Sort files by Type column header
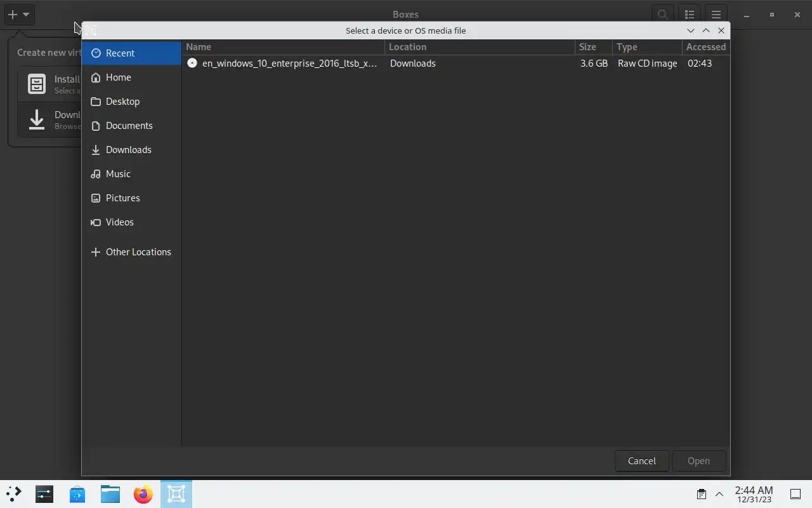Image resolution: width=812 pixels, height=508 pixels. coord(647,47)
